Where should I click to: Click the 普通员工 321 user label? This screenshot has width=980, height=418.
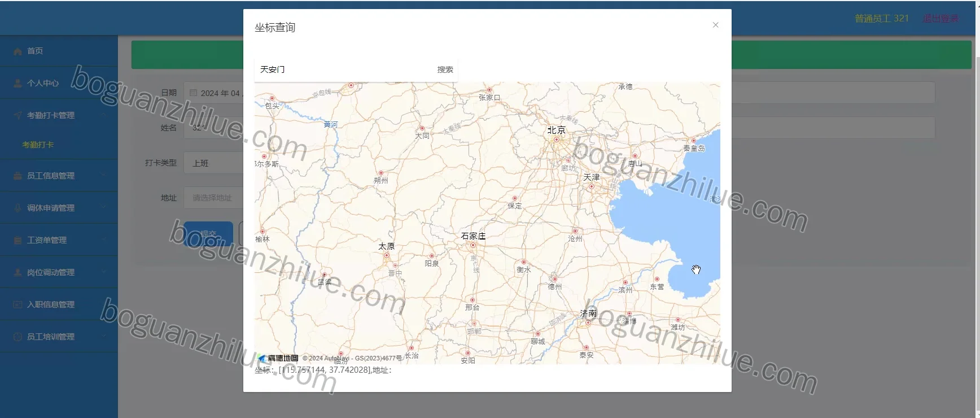click(882, 19)
